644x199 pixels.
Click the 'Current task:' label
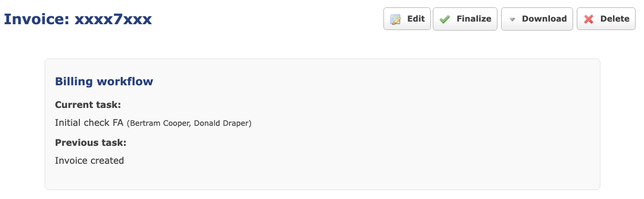pyautogui.click(x=88, y=105)
